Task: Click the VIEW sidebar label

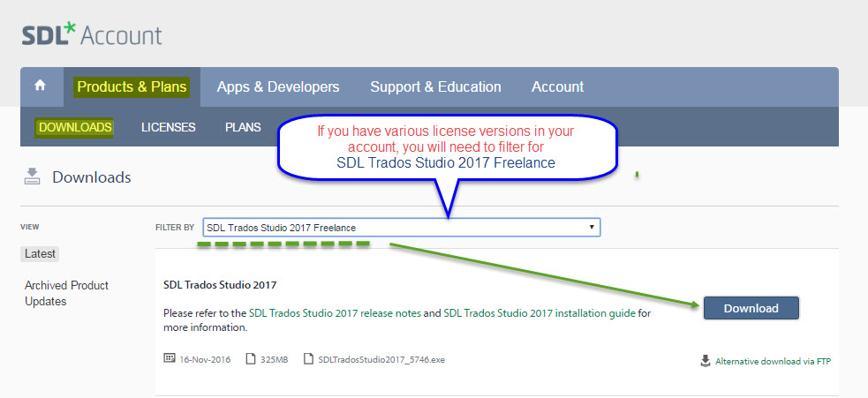Action: click(x=30, y=227)
